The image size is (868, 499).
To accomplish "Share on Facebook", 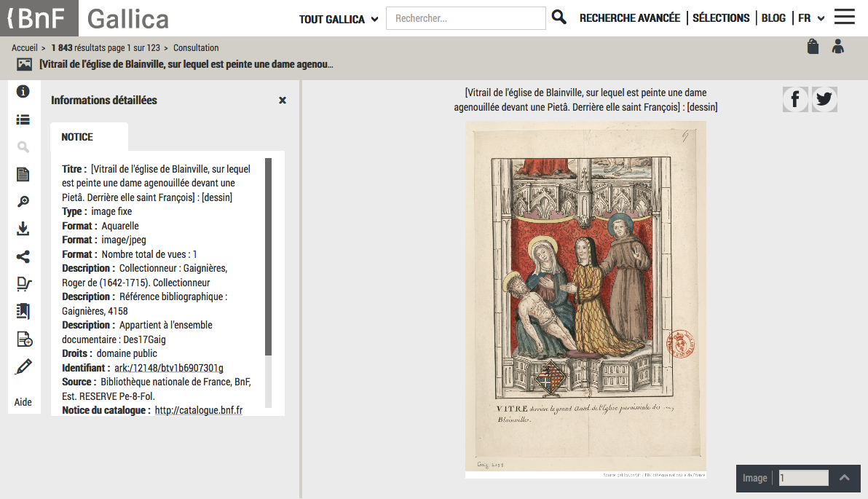I will [x=795, y=99].
